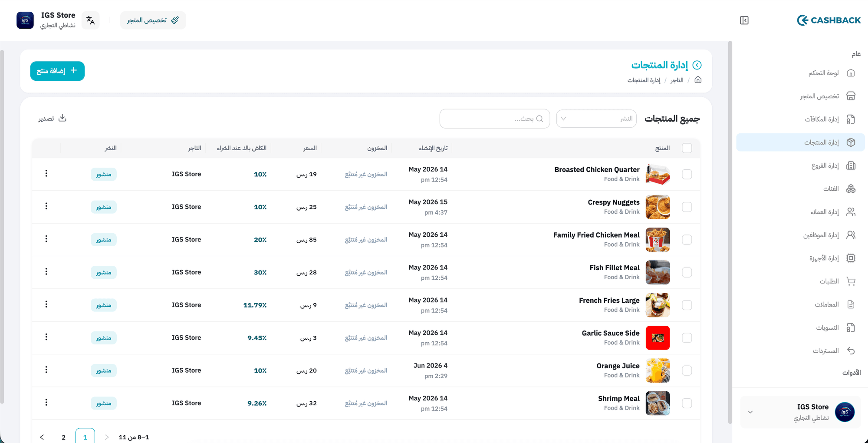Click the منشور badge for French Fries Large
The height and width of the screenshot is (443, 868).
103,305
